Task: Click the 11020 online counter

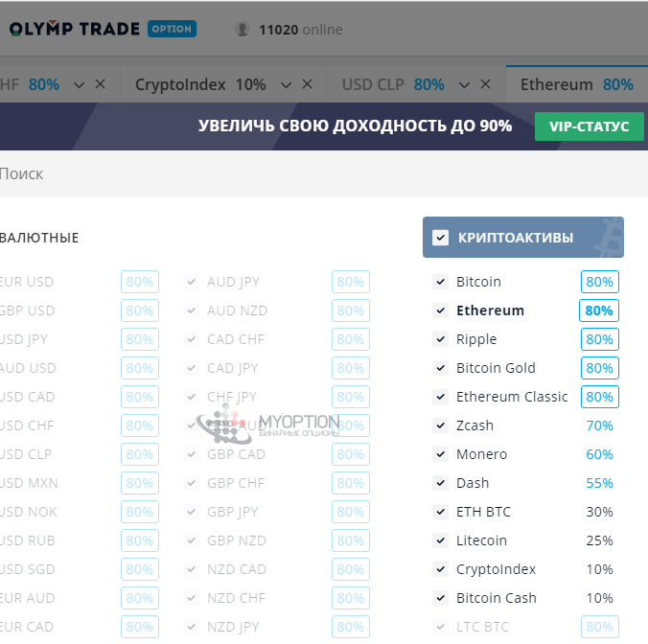Action: point(300,30)
